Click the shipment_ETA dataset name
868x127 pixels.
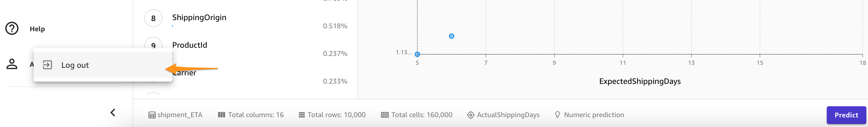[179, 115]
